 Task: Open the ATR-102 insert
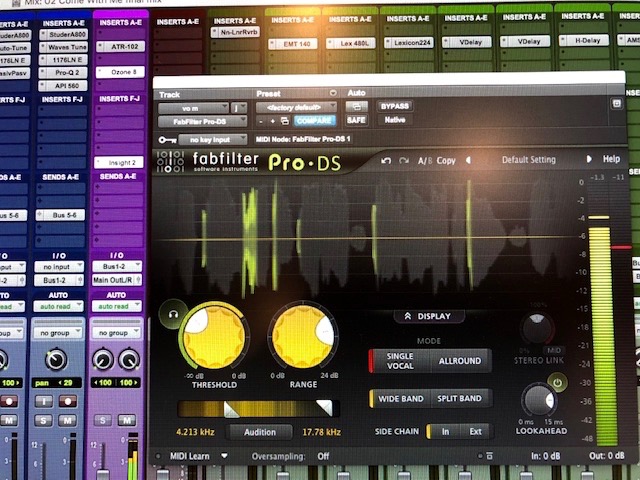[x=121, y=47]
